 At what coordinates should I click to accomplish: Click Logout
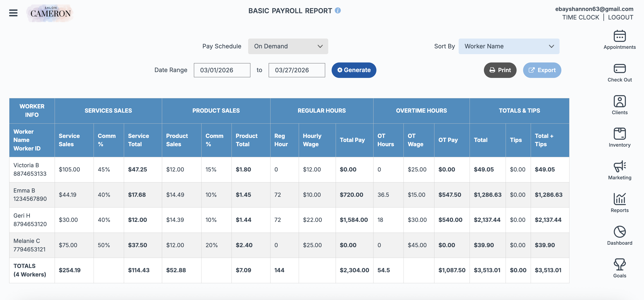(x=620, y=17)
